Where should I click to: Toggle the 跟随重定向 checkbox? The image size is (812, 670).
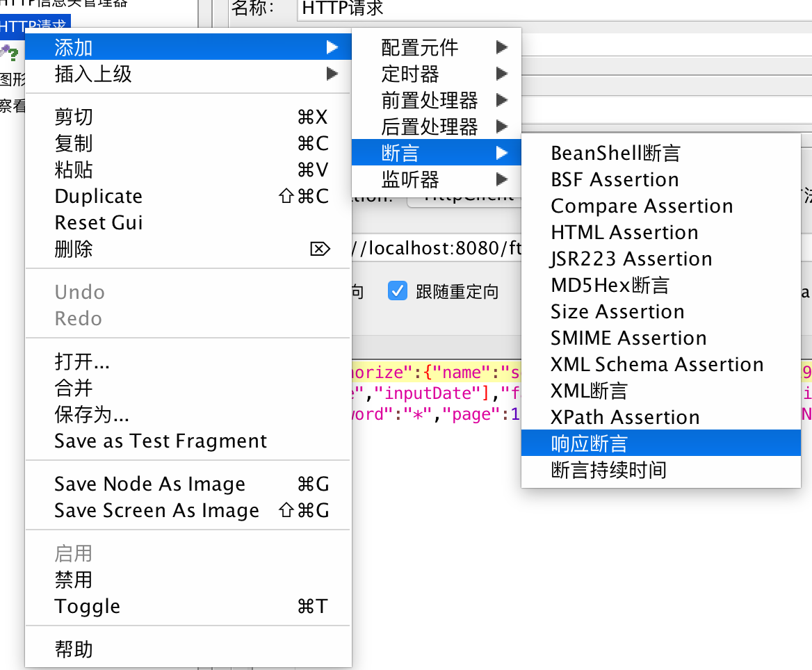[x=397, y=291]
